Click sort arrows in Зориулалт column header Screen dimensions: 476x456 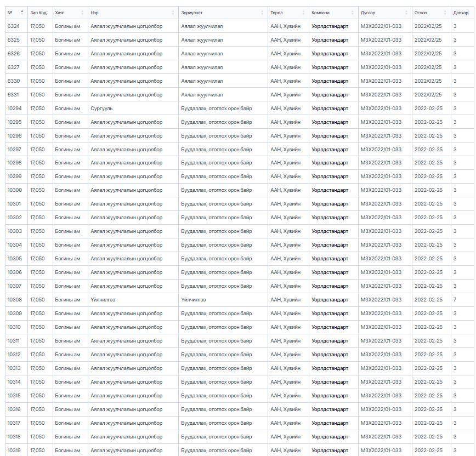[263, 13]
